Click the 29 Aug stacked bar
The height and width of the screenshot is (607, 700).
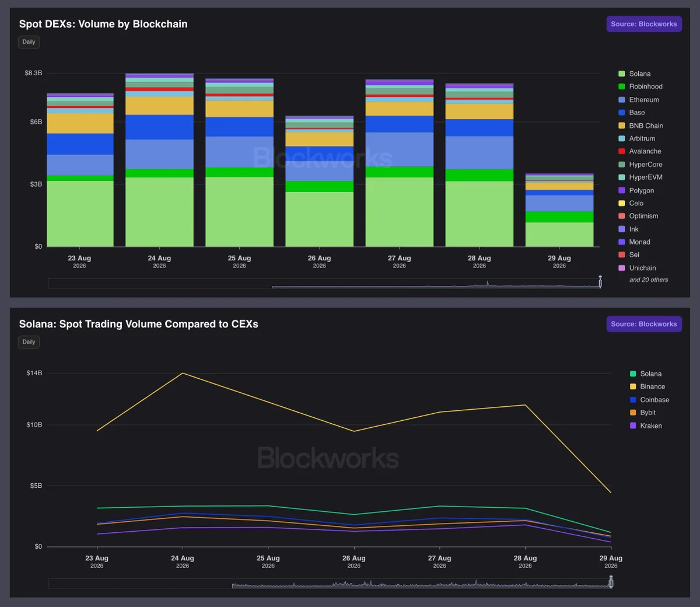point(559,210)
